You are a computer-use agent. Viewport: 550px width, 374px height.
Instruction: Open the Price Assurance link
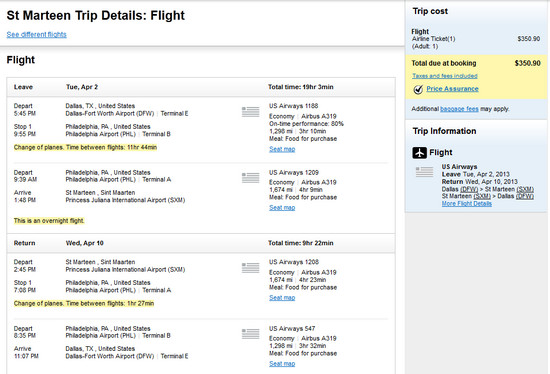click(452, 89)
